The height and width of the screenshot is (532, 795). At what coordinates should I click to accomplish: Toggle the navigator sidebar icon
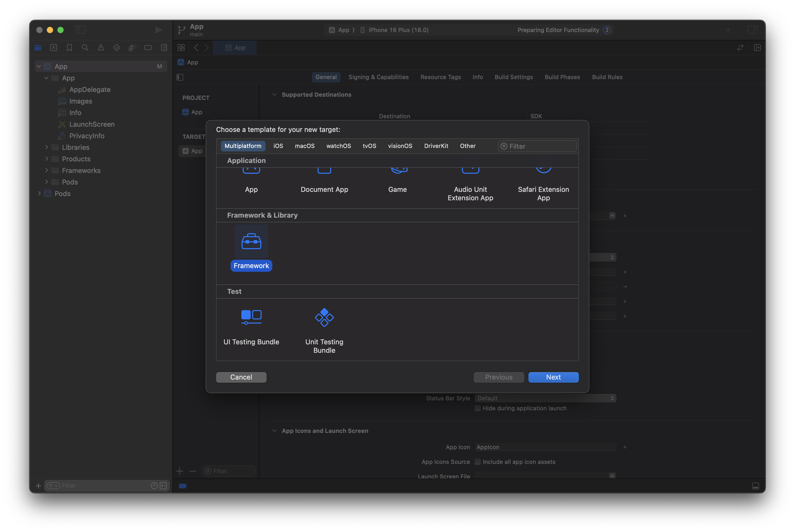[80, 30]
